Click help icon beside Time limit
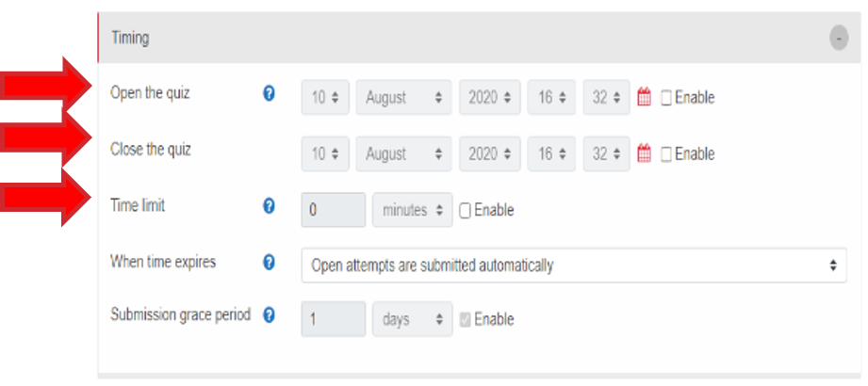 click(269, 206)
